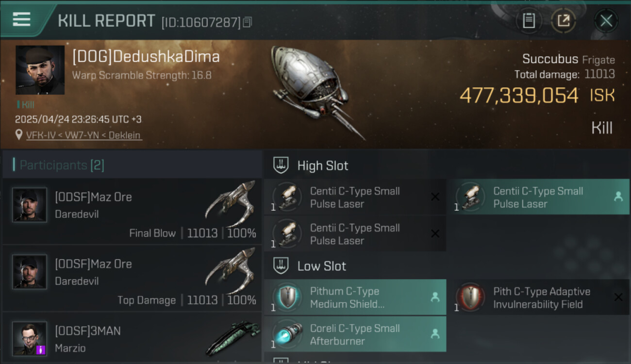Share the kill report via export icon
The image size is (631, 364).
click(x=563, y=21)
